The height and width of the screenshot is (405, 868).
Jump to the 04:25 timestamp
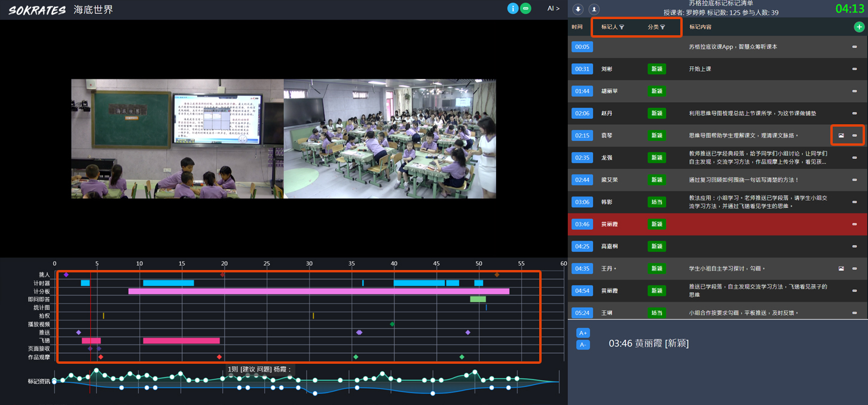coord(582,247)
